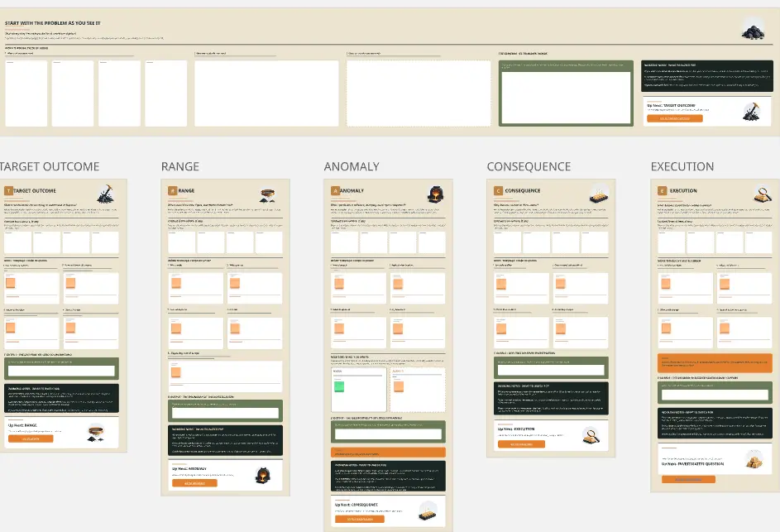Click the orange button under Up Next: EXECUTION
This screenshot has height=532, width=780.
coord(521,444)
